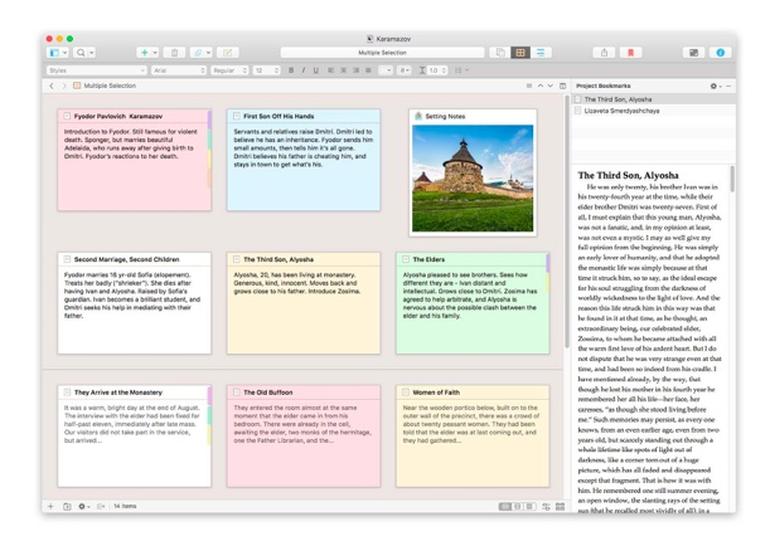Viewport: 770px width, 546px height.
Task: Toggle The Old Buffoon card icon
Action: [236, 392]
